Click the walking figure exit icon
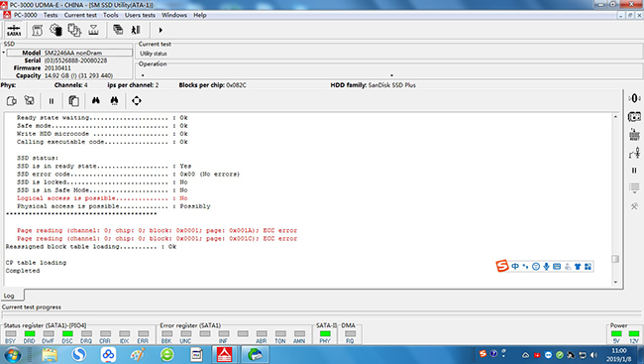Image resolution: width=644 pixels, height=364 pixels. point(136,30)
